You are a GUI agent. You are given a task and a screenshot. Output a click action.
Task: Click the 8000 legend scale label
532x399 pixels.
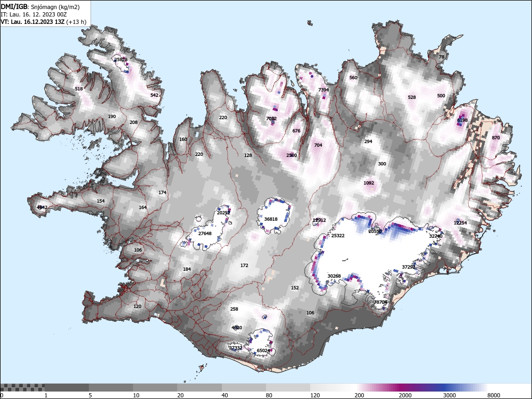tap(494, 395)
